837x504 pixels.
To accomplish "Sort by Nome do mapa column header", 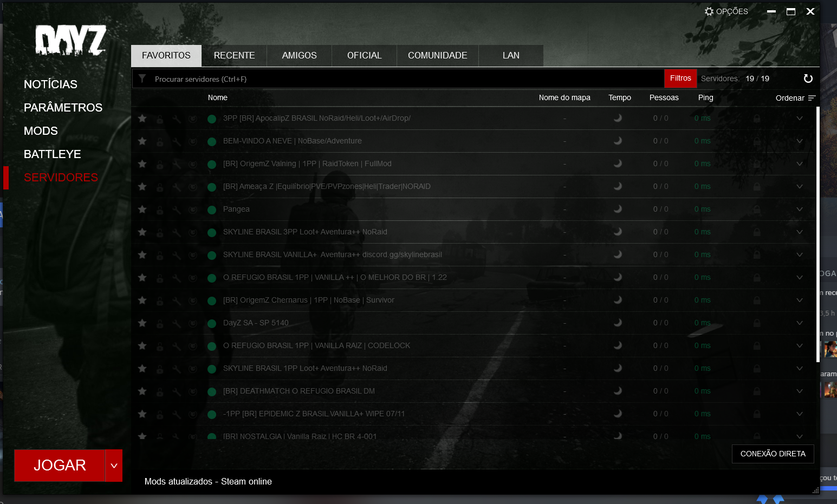I will pyautogui.click(x=565, y=97).
